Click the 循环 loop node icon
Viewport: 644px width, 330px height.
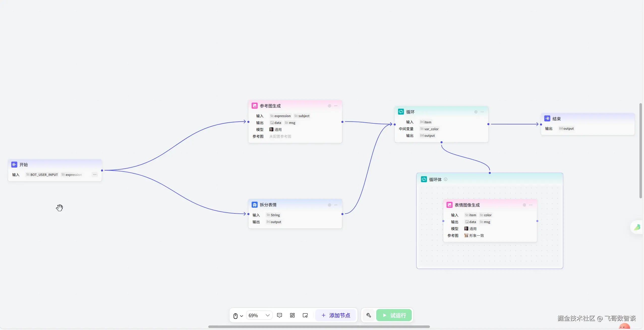click(401, 112)
